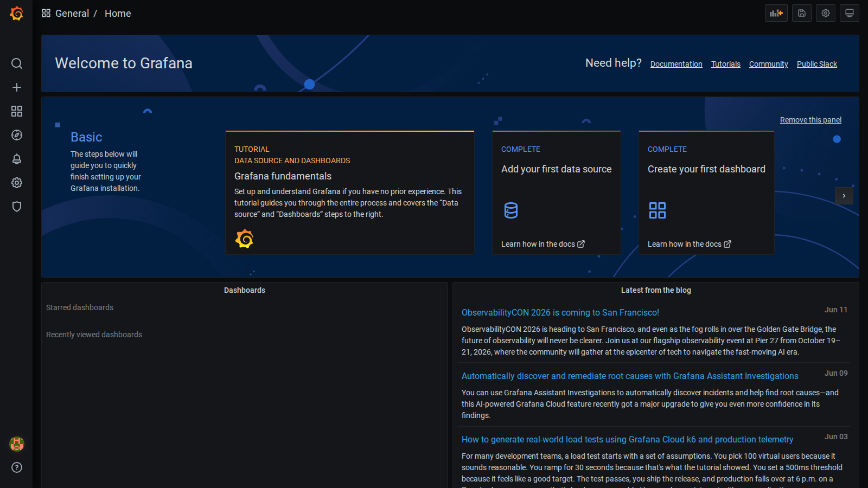Click the dashboard grid icon beside General

click(46, 13)
